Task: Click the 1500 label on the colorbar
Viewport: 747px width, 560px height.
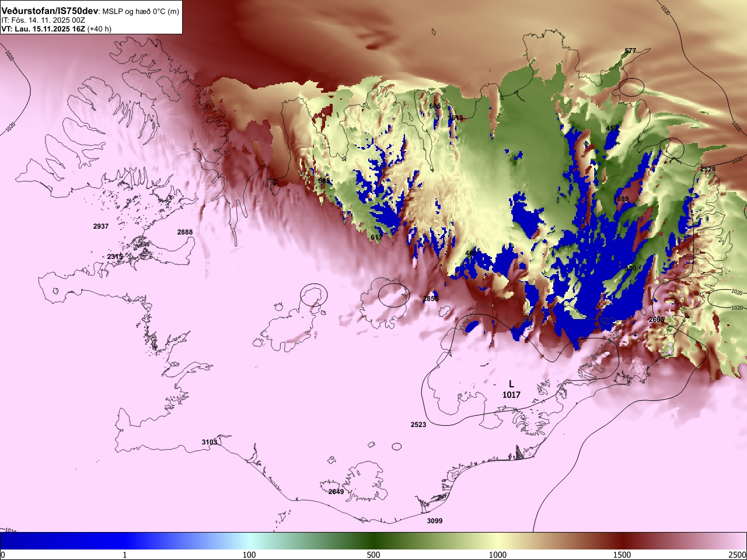Action: [x=622, y=555]
